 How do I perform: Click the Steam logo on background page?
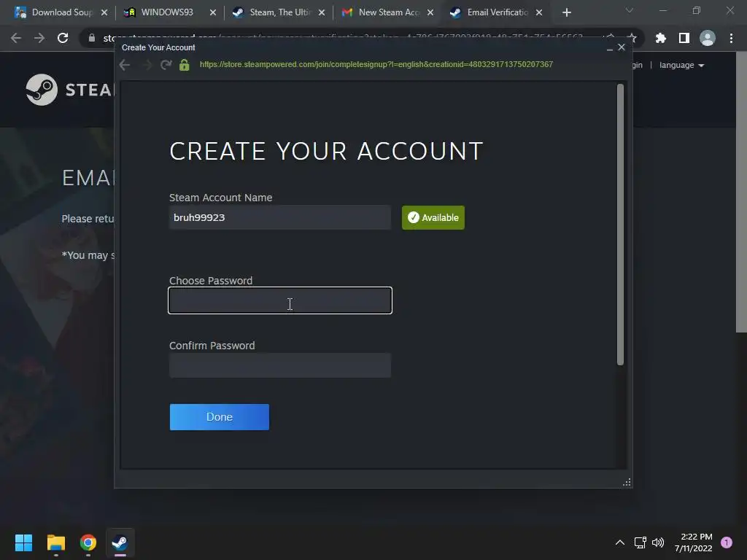pos(69,90)
